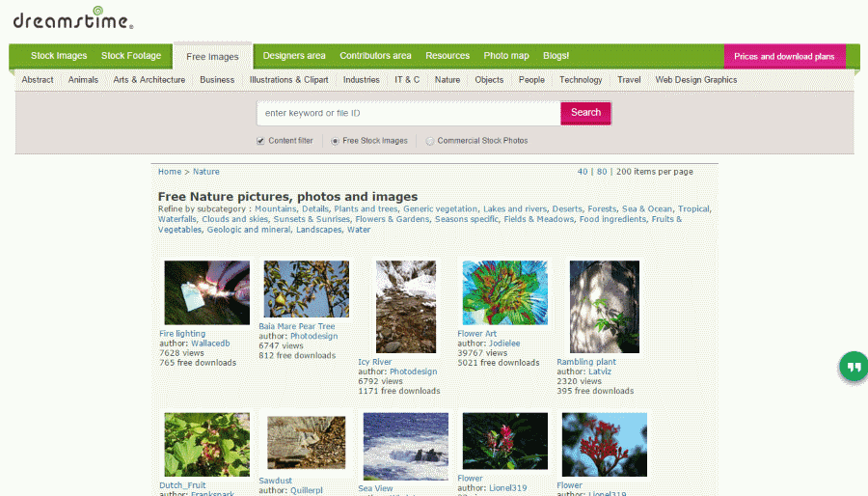
Task: Browse the Animals category
Action: tap(83, 80)
